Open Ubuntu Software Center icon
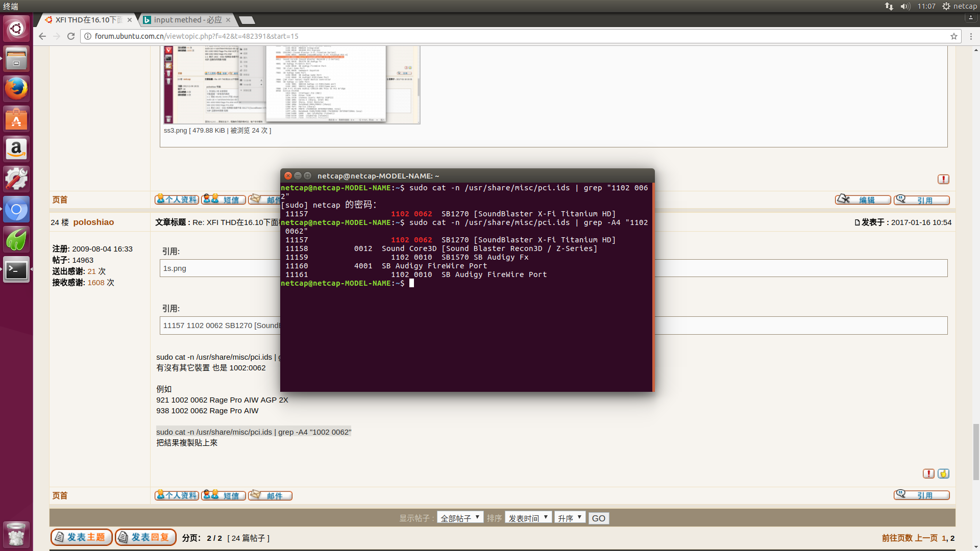The height and width of the screenshot is (551, 980). pyautogui.click(x=16, y=119)
